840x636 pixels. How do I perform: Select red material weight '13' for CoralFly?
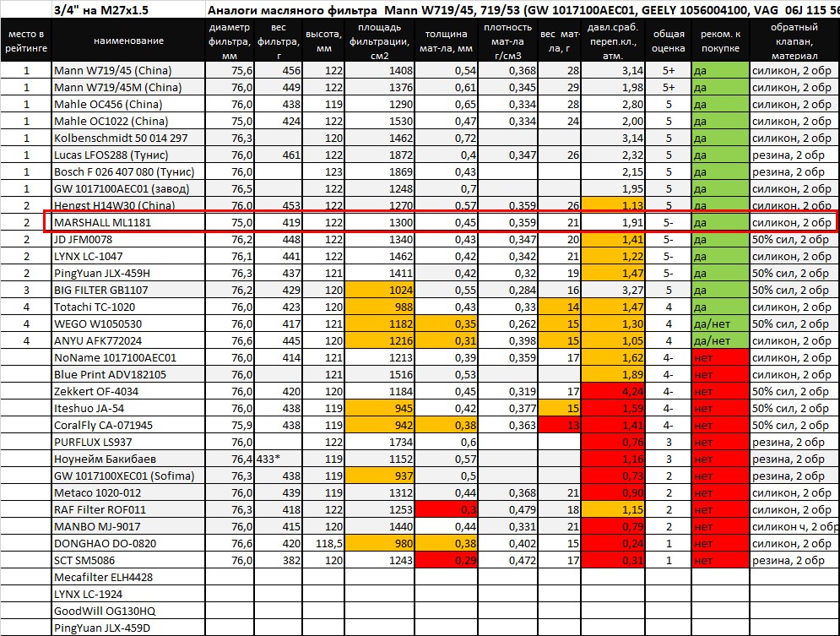coord(560,425)
